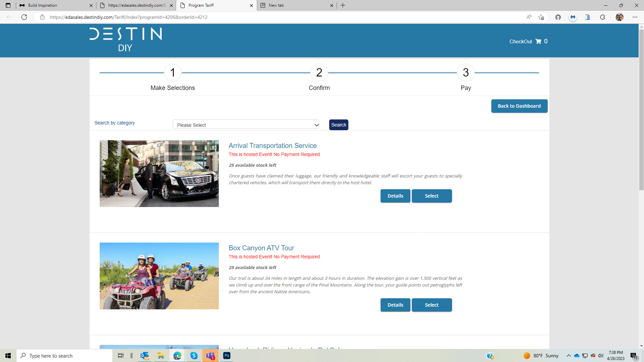View Details for Arrival Transportation Service
Image resolution: width=644 pixels, height=362 pixels.
click(x=395, y=196)
